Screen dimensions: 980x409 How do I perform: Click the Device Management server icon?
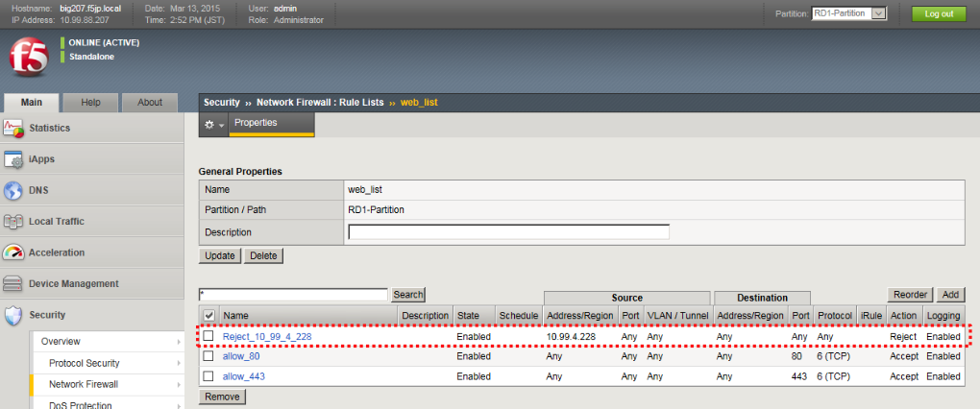click(x=13, y=284)
